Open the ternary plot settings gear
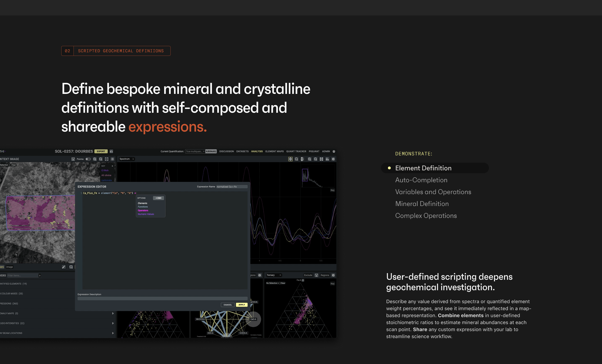The width and height of the screenshot is (602, 364). (x=333, y=275)
